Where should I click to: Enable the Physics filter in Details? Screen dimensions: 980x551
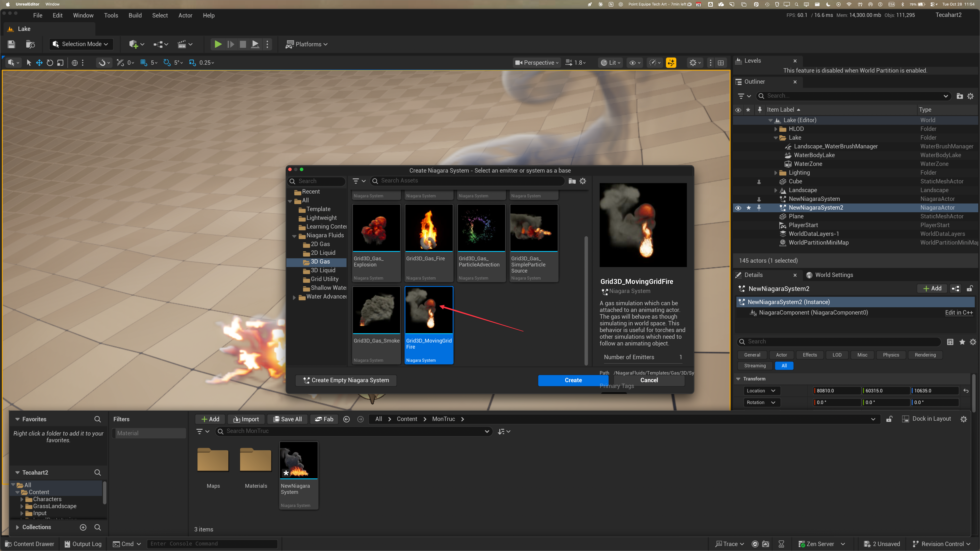891,355
